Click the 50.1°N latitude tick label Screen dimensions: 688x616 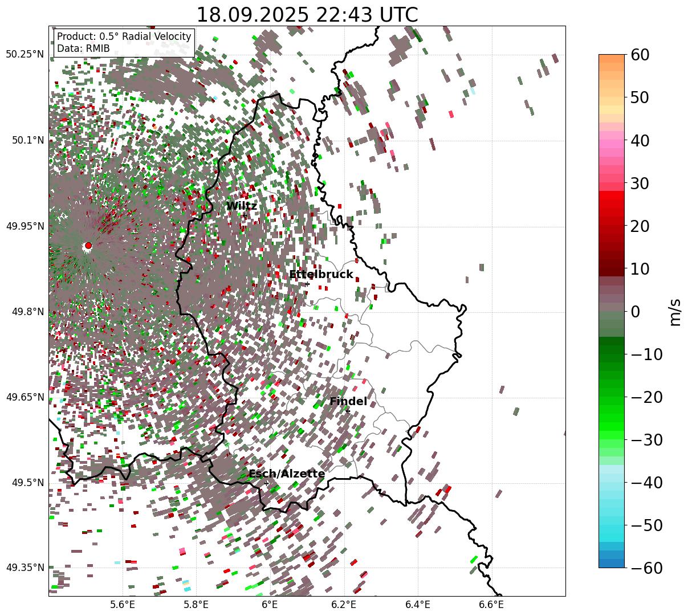pyautogui.click(x=27, y=140)
